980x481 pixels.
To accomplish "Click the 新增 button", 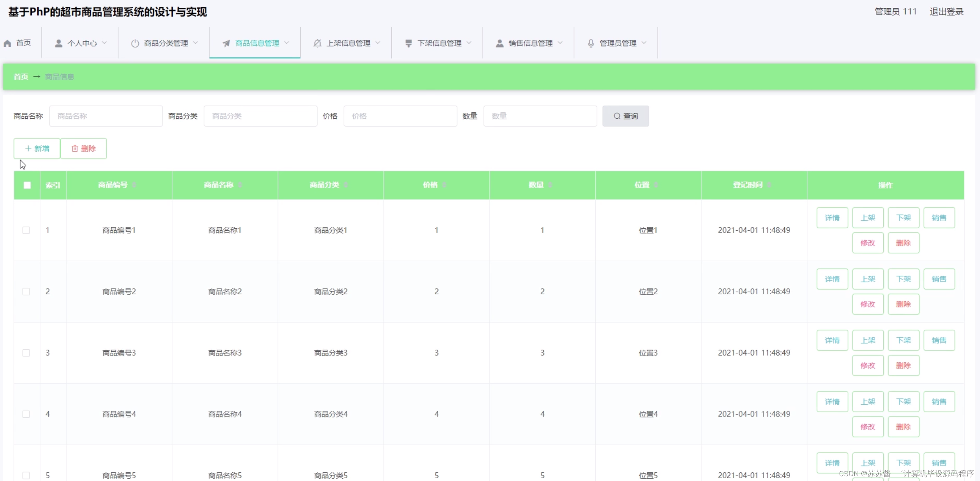I will coord(37,149).
